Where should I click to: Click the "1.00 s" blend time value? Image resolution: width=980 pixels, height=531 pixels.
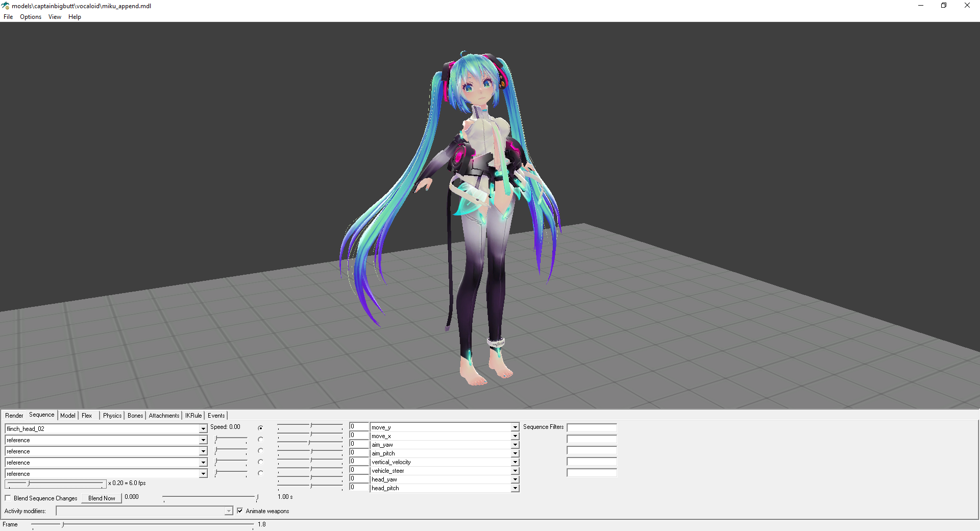coord(285,497)
